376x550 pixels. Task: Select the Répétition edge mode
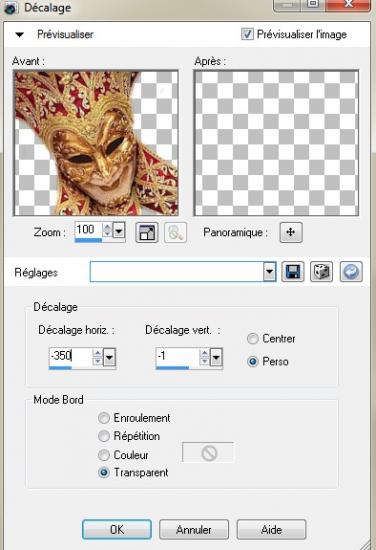(x=103, y=436)
